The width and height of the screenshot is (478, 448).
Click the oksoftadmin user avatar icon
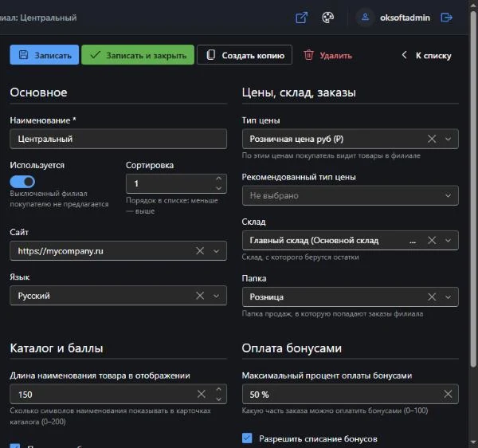(365, 18)
